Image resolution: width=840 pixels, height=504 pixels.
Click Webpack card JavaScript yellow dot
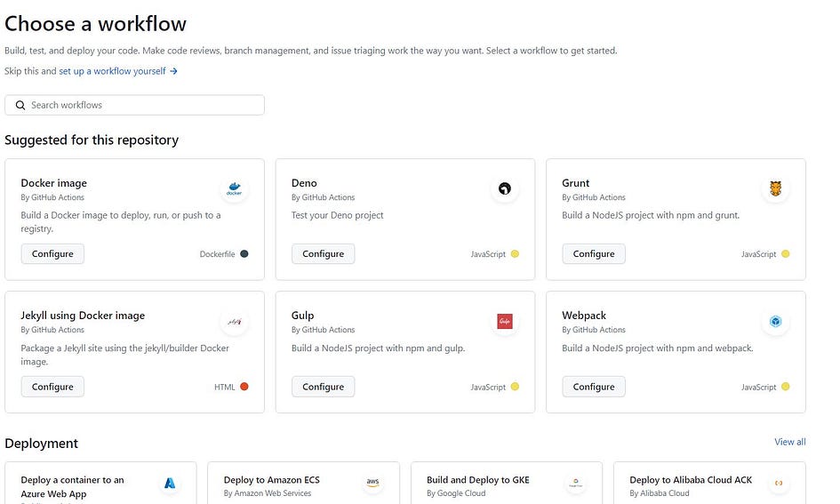[x=786, y=387]
